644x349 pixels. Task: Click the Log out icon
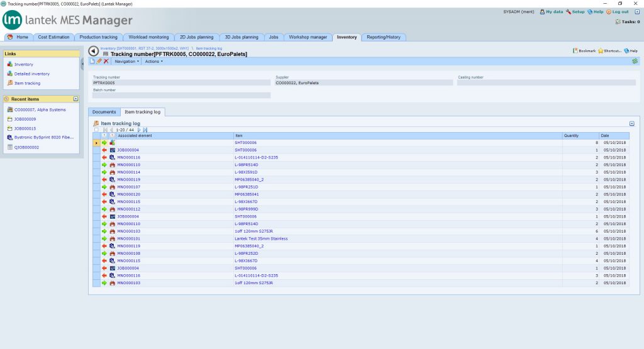click(x=609, y=12)
